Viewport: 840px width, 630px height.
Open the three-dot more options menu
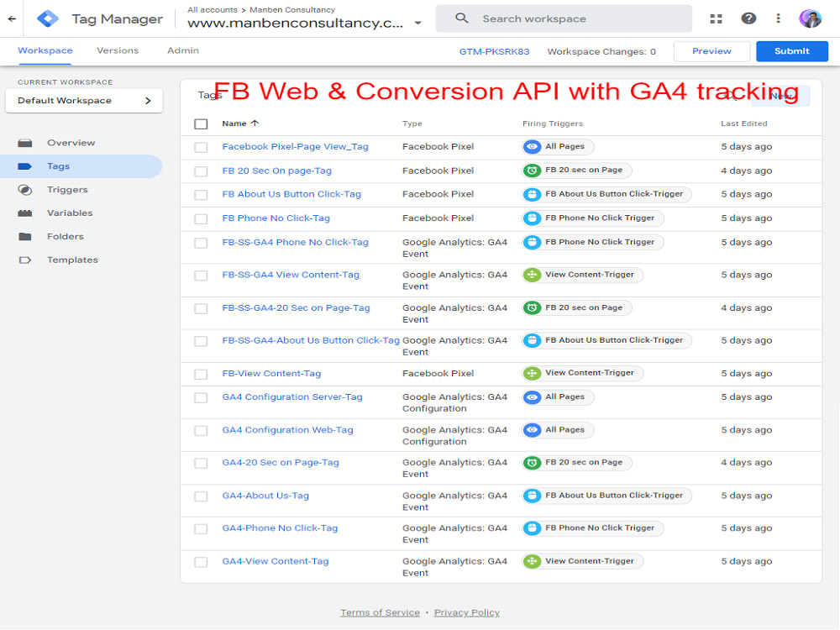pos(778,18)
